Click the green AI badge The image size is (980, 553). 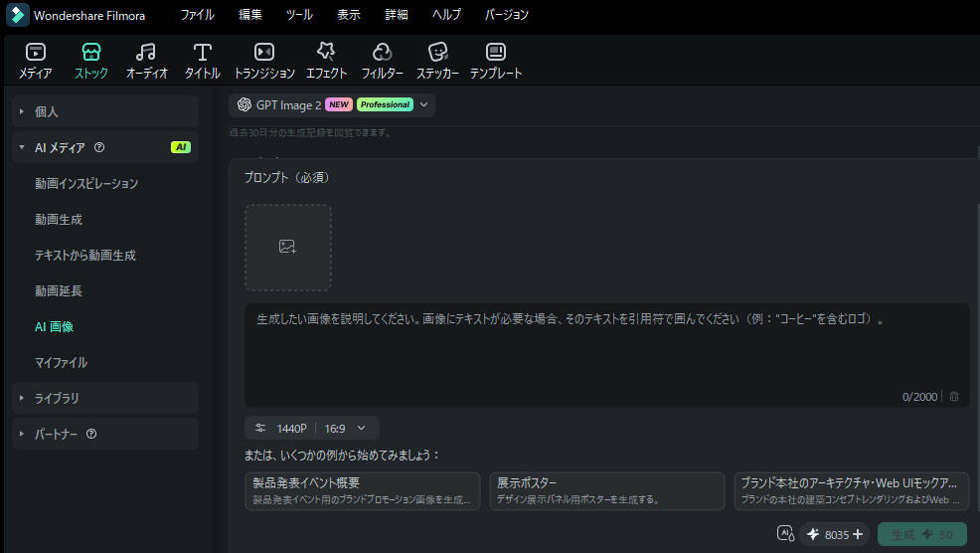pos(181,147)
